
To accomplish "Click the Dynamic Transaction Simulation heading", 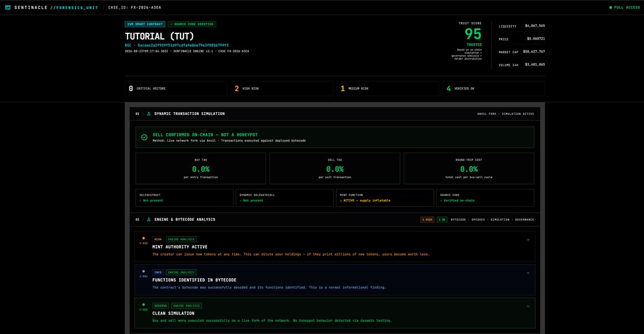I will coord(189,114).
